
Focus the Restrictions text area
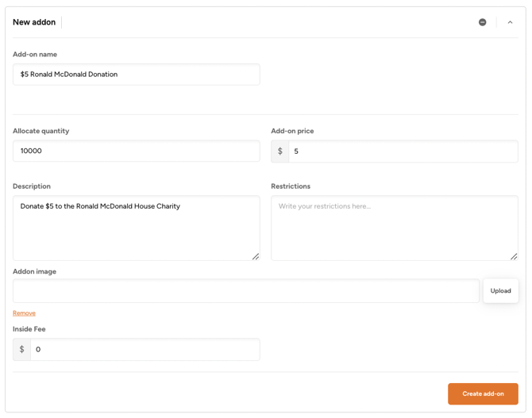tap(394, 228)
